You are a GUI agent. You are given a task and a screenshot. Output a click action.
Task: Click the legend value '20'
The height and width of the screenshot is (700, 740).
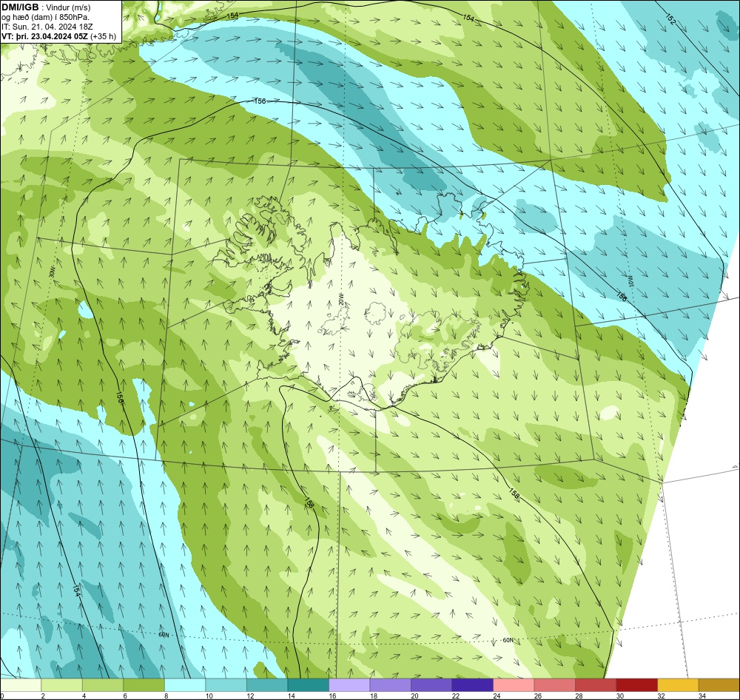point(415,696)
